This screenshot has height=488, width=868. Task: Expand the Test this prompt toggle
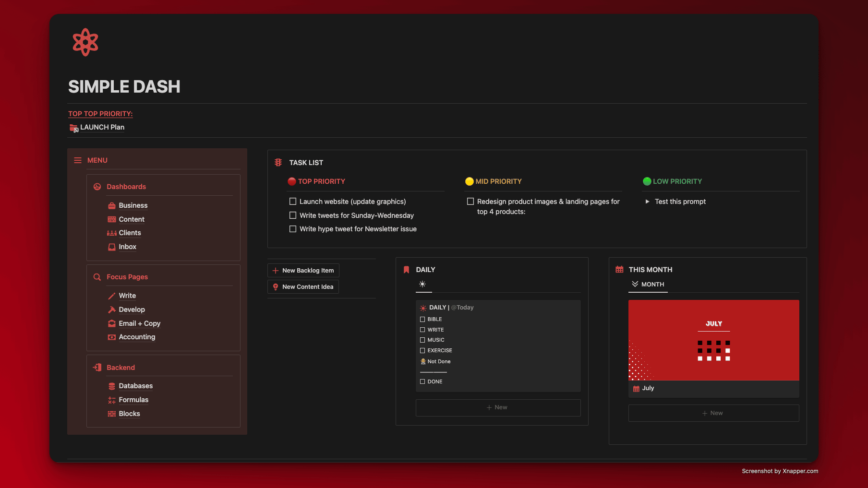click(647, 202)
